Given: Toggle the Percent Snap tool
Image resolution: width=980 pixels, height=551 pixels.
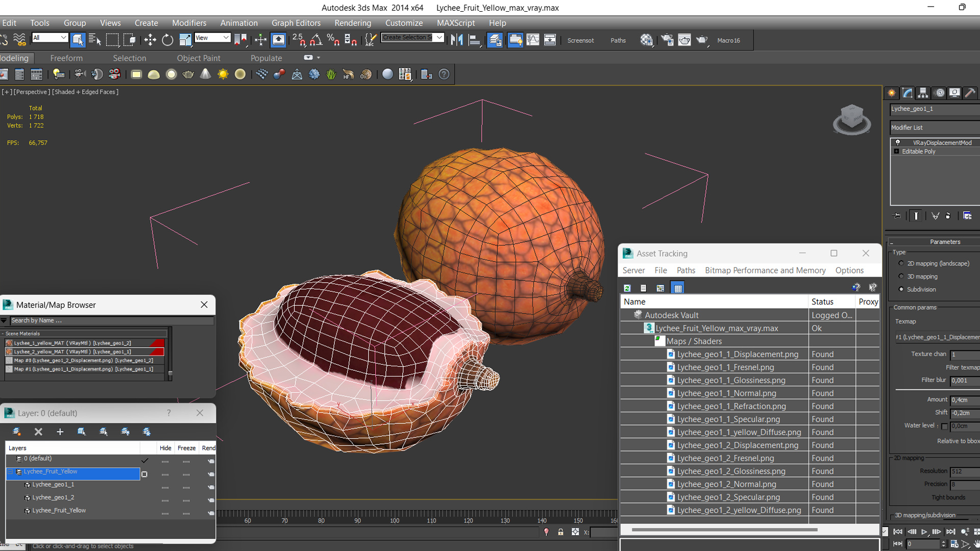Looking at the screenshot, I should [333, 40].
